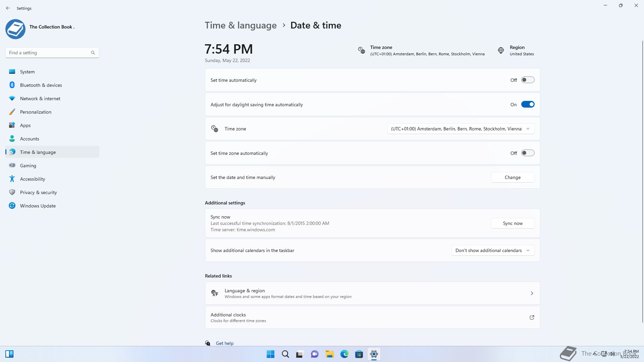
Task: Launch Chat app from taskbar
Action: (315, 354)
